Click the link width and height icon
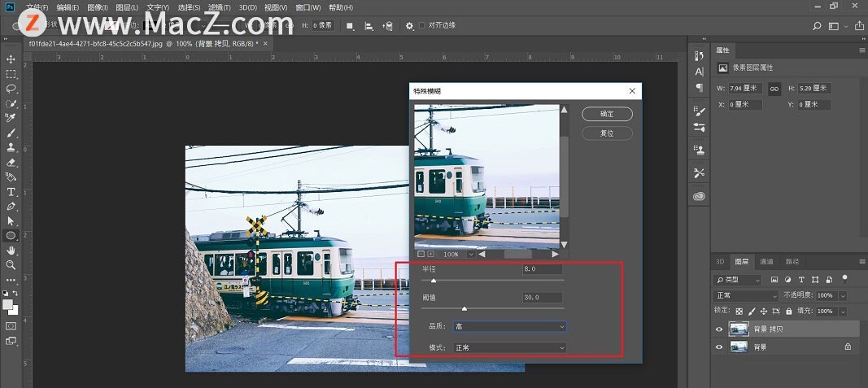 tap(775, 88)
